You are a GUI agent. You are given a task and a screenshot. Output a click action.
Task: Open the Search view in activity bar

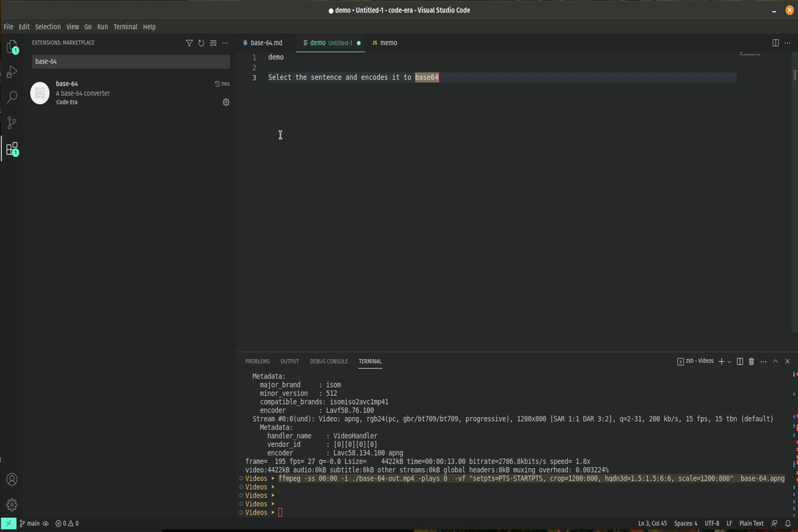click(x=12, y=97)
